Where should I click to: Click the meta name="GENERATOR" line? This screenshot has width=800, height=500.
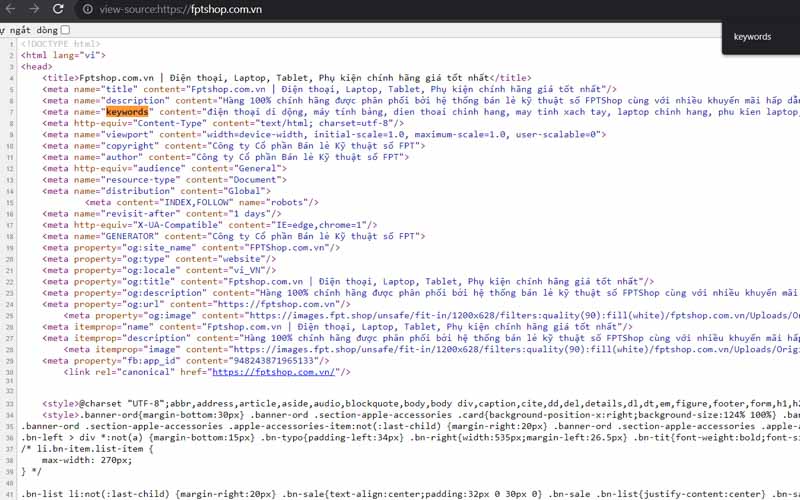click(234, 236)
